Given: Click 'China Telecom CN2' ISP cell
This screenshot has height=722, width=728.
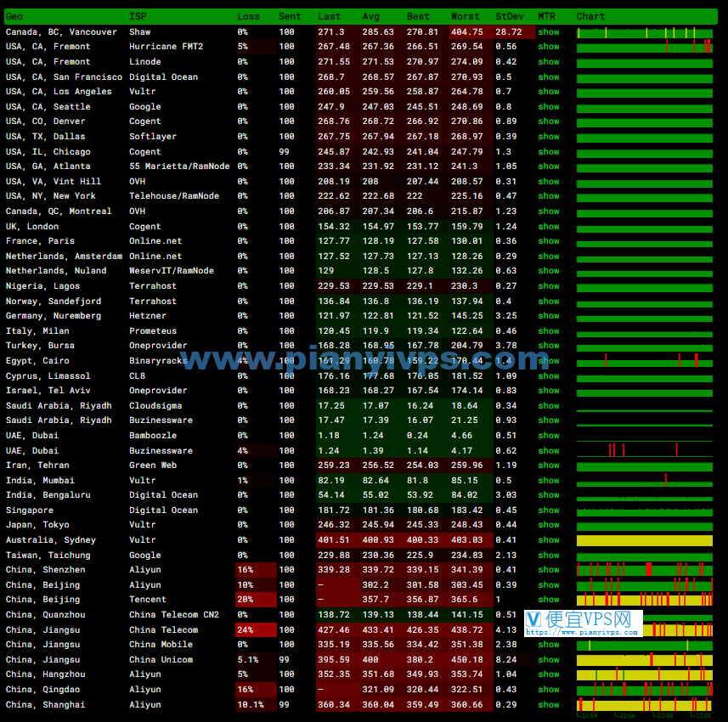Looking at the screenshot, I should click(174, 615).
